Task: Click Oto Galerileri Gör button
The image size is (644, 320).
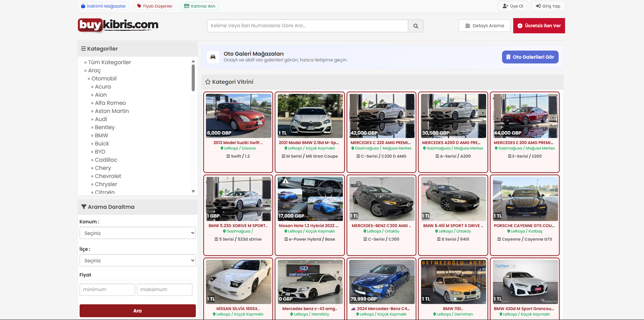Action: pyautogui.click(x=530, y=57)
